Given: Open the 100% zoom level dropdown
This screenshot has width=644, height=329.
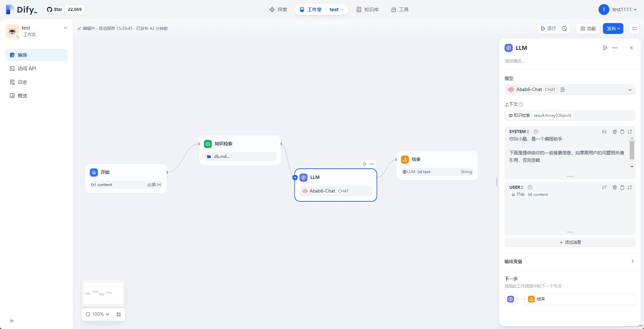Looking at the screenshot, I should click(x=98, y=314).
